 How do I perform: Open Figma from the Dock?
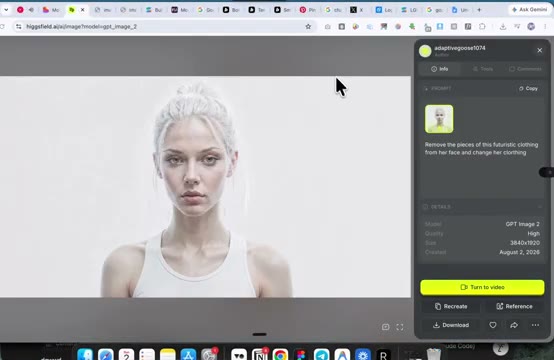click(301, 354)
